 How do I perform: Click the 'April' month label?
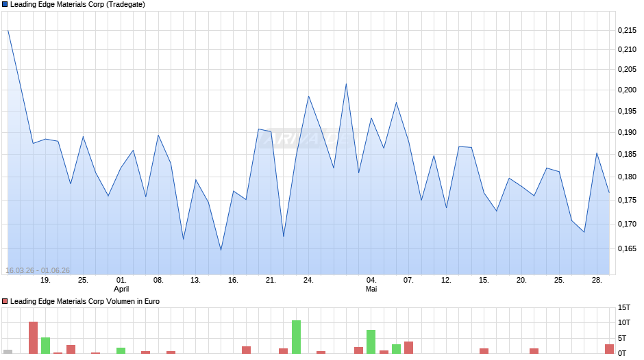(x=121, y=289)
